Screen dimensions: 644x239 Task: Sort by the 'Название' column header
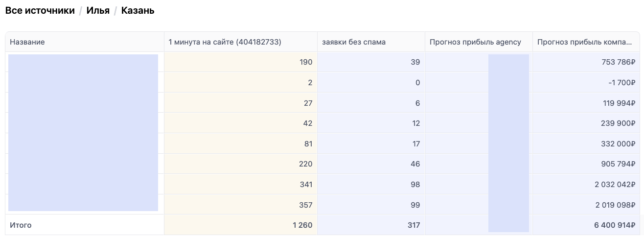[27, 42]
